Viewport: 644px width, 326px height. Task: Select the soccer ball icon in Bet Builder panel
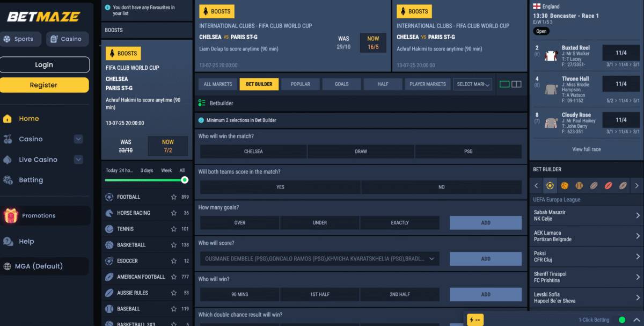click(550, 186)
